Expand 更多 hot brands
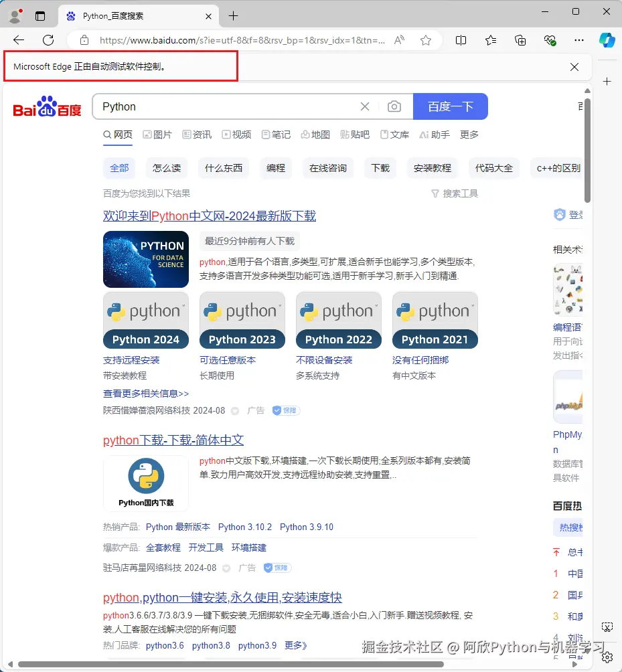622x672 pixels. point(296,645)
